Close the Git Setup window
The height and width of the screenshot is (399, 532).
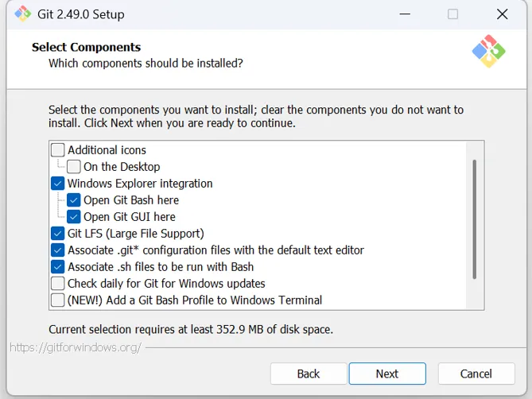pos(502,14)
